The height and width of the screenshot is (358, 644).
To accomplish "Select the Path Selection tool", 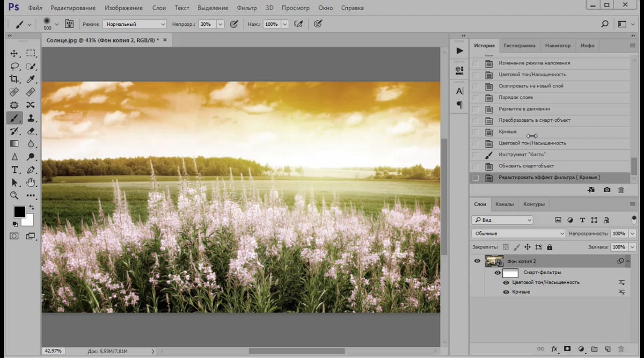I will 14,182.
